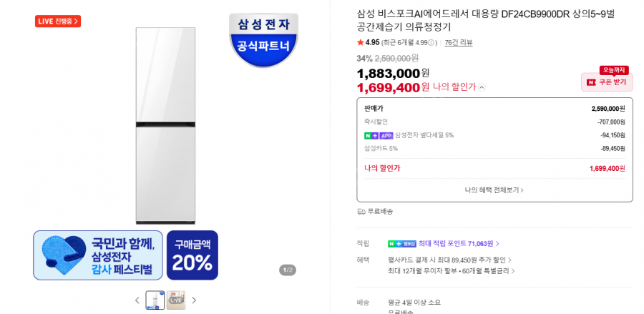
Task: Click the N+ APP membership badge
Action: coord(379,135)
